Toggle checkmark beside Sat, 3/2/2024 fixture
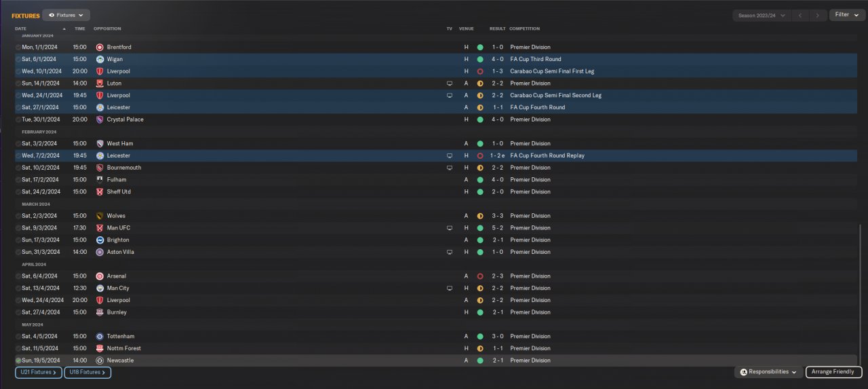868x389 pixels. [x=18, y=144]
